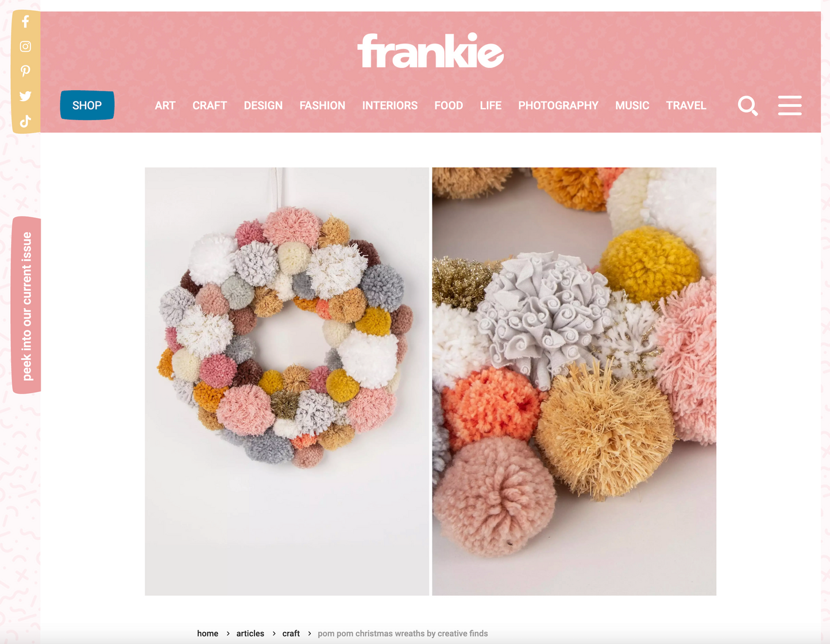Expand the hamburger menu
This screenshot has height=644, width=830.
[790, 106]
